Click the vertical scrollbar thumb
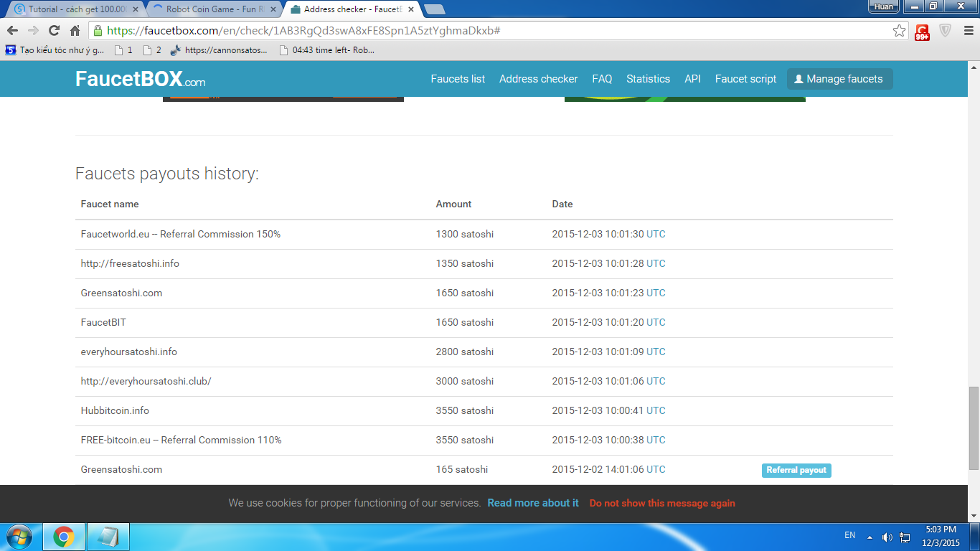The image size is (980, 551). pyautogui.click(x=974, y=428)
